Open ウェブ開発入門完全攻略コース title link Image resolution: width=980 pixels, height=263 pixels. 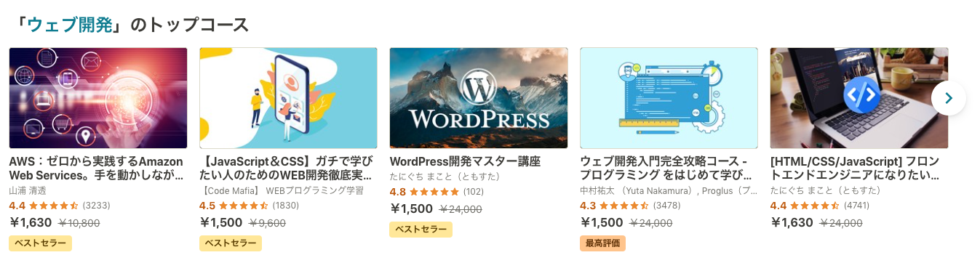point(666,169)
